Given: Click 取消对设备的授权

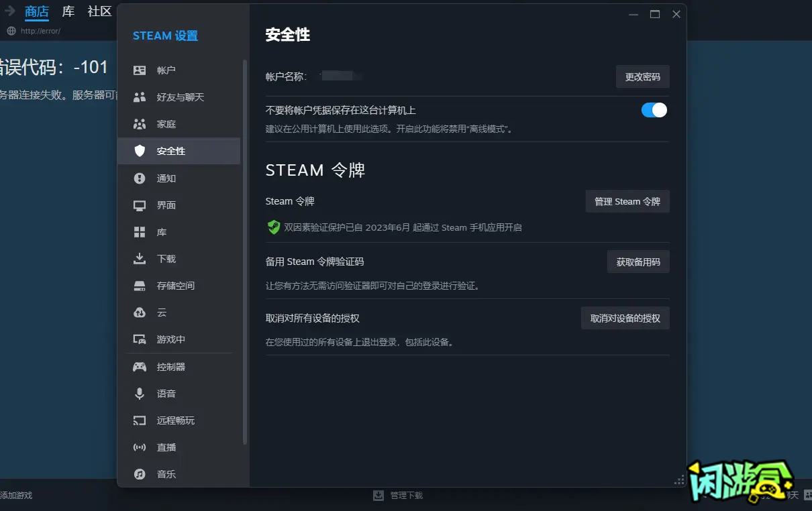Looking at the screenshot, I should pyautogui.click(x=625, y=318).
